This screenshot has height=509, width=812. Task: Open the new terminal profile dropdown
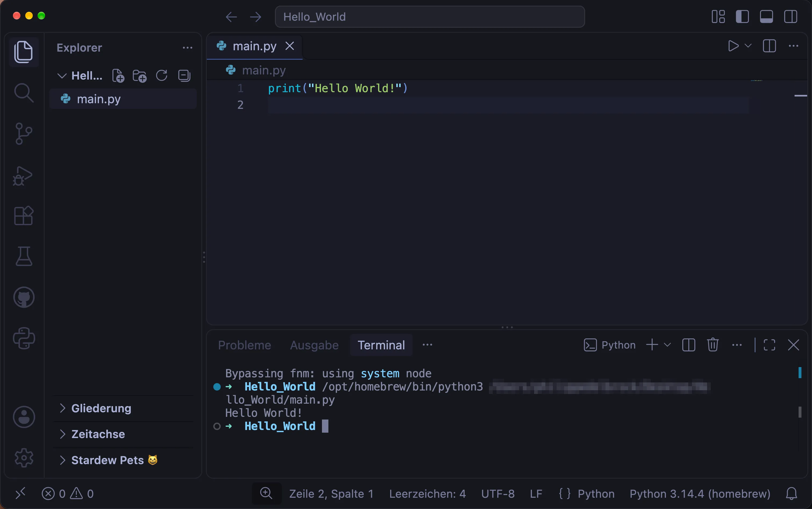pyautogui.click(x=667, y=345)
